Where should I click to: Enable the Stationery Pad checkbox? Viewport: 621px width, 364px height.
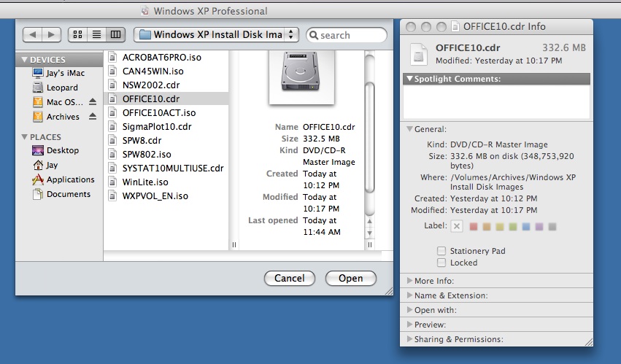click(441, 251)
